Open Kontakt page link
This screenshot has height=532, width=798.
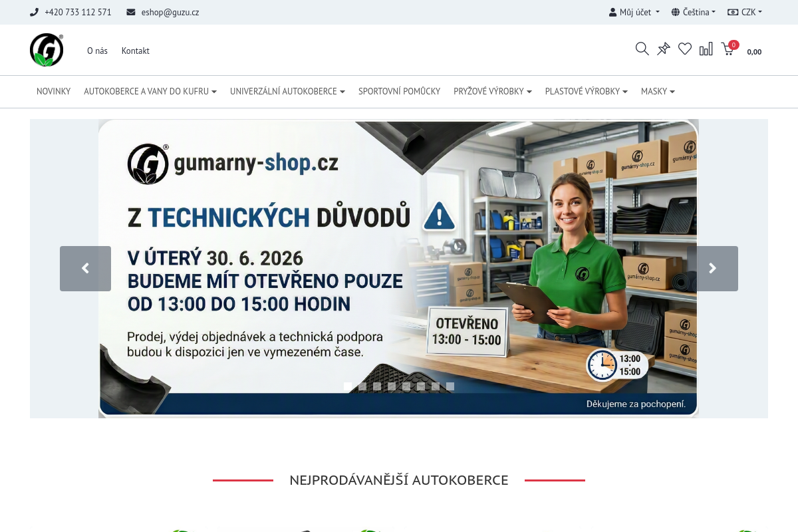pyautogui.click(x=136, y=51)
